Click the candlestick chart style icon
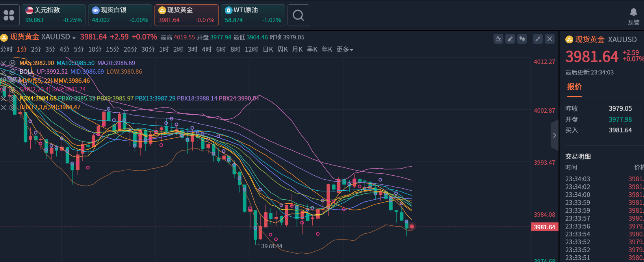Viewport: 644px width, 262px height. coord(522,39)
